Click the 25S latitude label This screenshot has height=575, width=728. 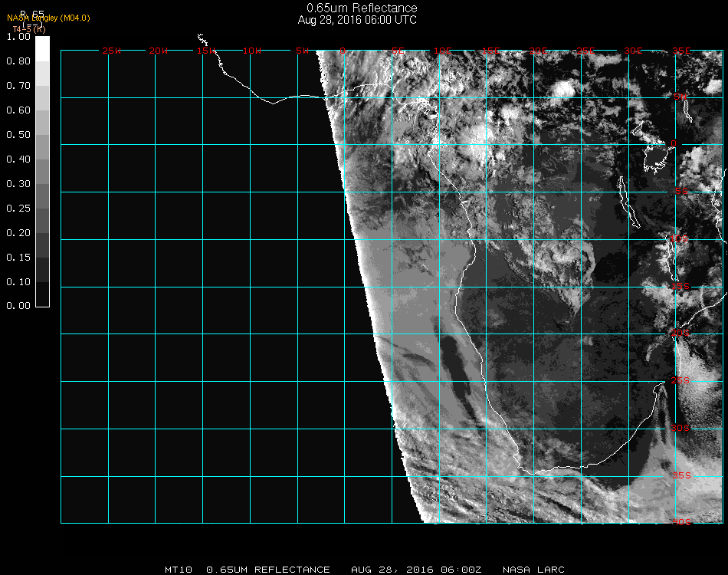coord(680,381)
